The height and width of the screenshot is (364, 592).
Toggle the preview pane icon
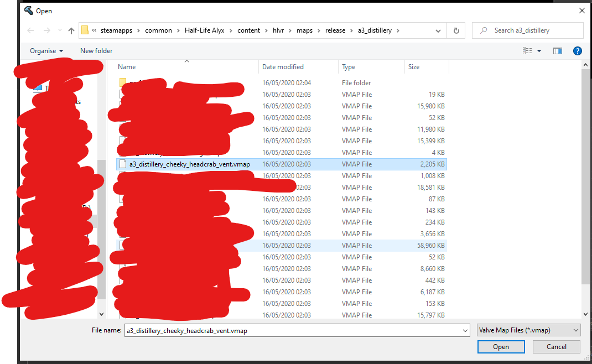click(558, 50)
